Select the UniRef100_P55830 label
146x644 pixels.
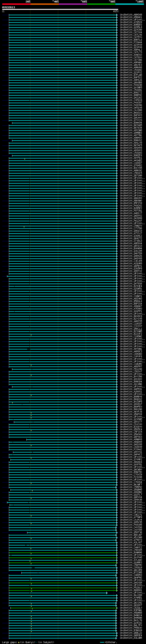(x=131, y=628)
